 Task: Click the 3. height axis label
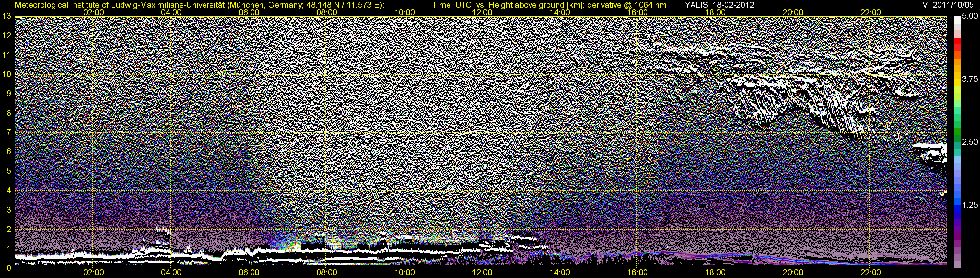click(x=9, y=210)
